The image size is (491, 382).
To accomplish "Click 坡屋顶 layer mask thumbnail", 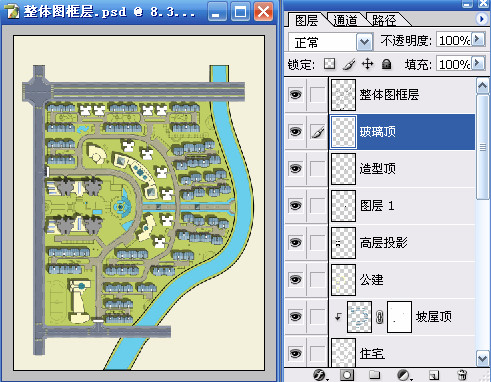I will tap(399, 317).
